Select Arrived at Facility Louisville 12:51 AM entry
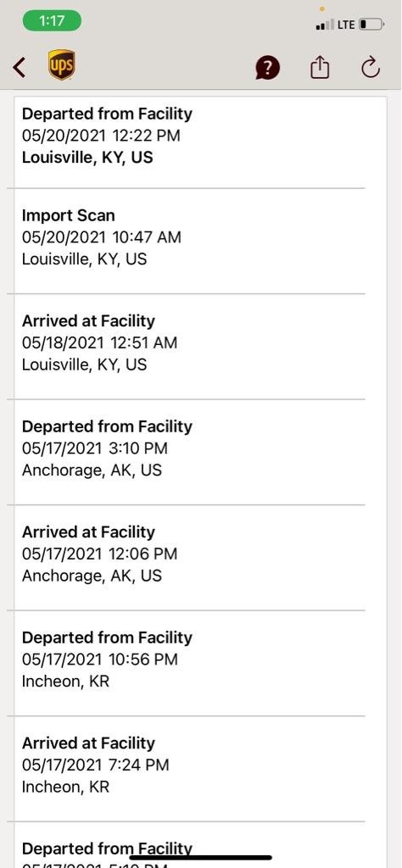 pyautogui.click(x=189, y=347)
